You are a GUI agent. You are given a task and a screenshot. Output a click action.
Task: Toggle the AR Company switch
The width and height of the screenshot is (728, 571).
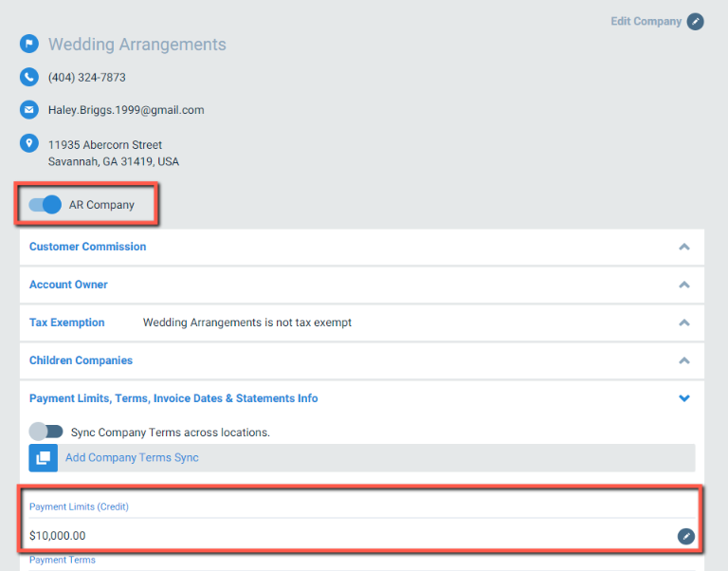(45, 205)
